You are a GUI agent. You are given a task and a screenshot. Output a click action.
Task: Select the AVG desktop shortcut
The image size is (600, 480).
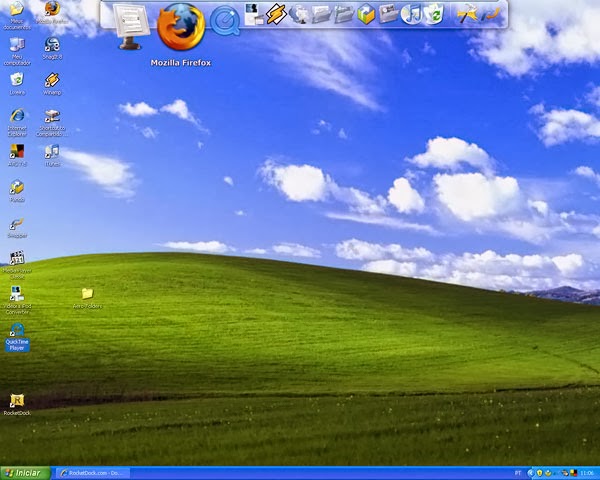17,155
